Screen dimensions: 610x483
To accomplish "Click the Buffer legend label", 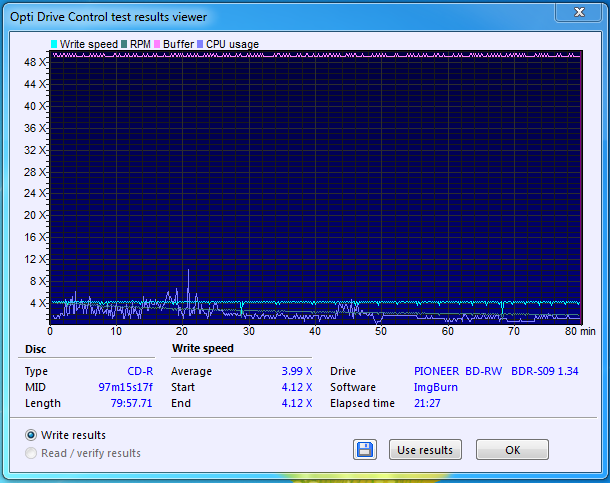I will pos(178,44).
